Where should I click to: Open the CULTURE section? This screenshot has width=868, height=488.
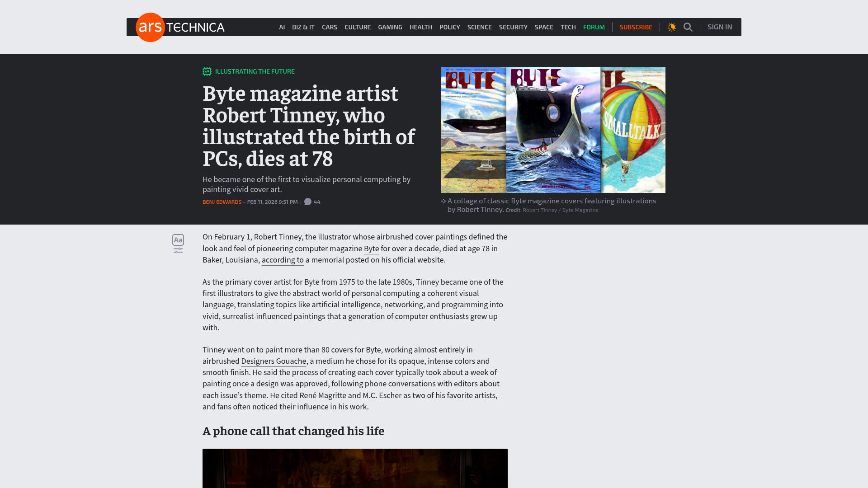coord(358,27)
